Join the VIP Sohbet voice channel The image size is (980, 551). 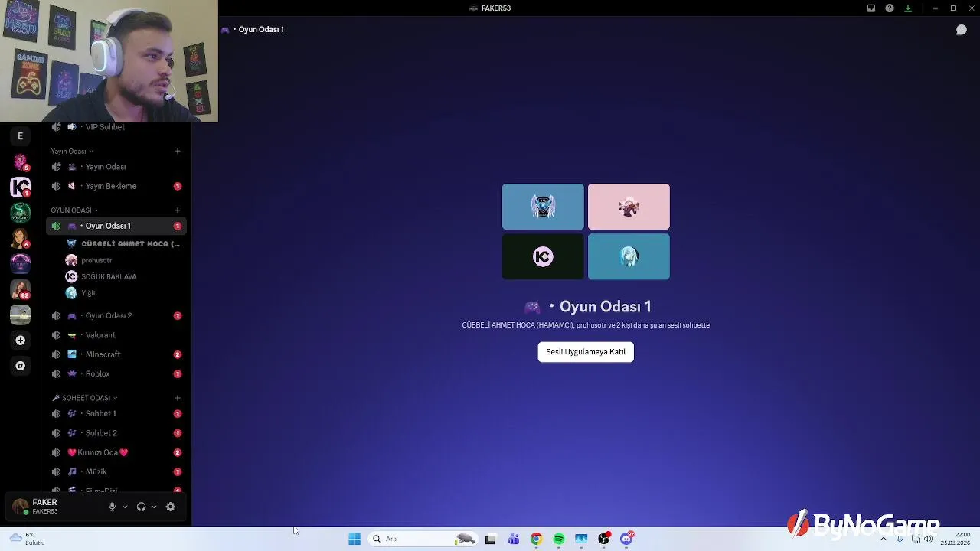coord(115,127)
